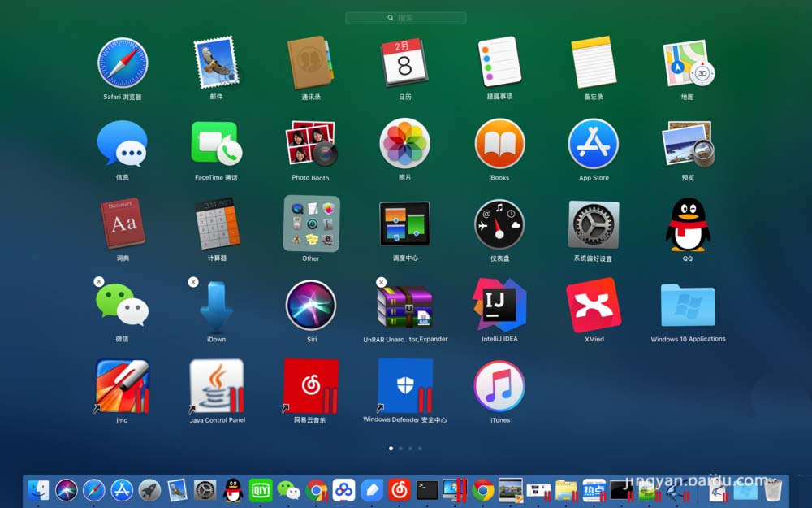Launch the 信息 Messages app

coord(123,144)
